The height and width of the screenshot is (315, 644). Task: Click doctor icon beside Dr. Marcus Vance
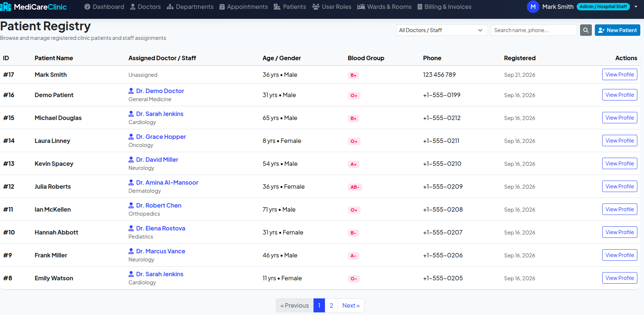coord(131,251)
